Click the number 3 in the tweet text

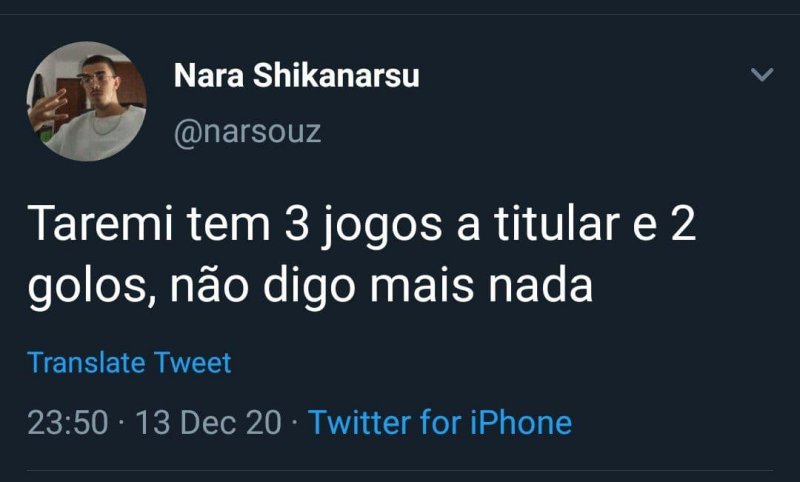(x=295, y=227)
